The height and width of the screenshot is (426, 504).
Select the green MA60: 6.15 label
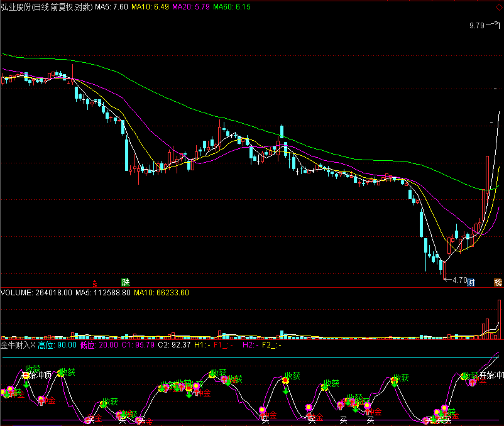(x=232, y=7)
